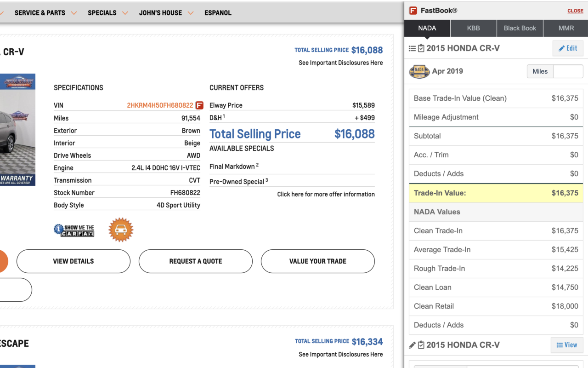Open the SPECIALS nav item

coord(102,13)
